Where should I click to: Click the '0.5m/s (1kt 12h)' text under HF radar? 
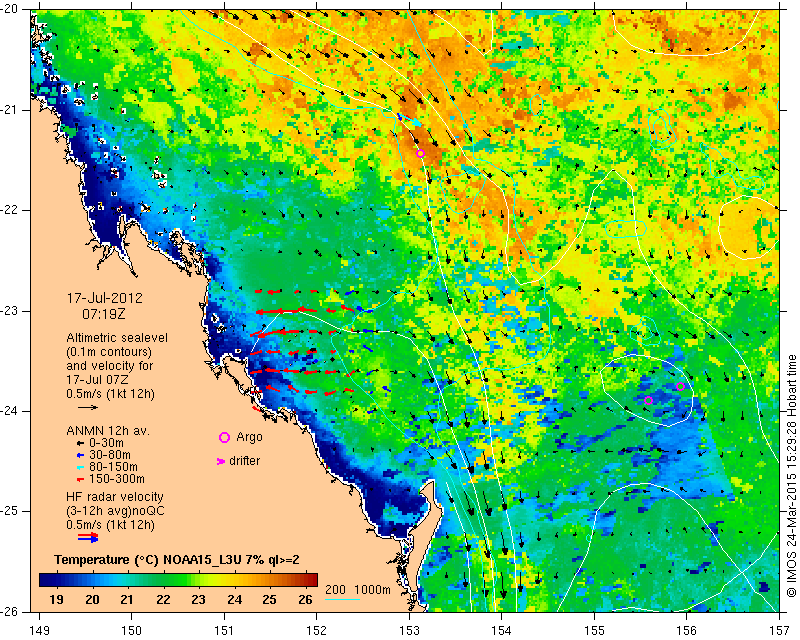110,524
